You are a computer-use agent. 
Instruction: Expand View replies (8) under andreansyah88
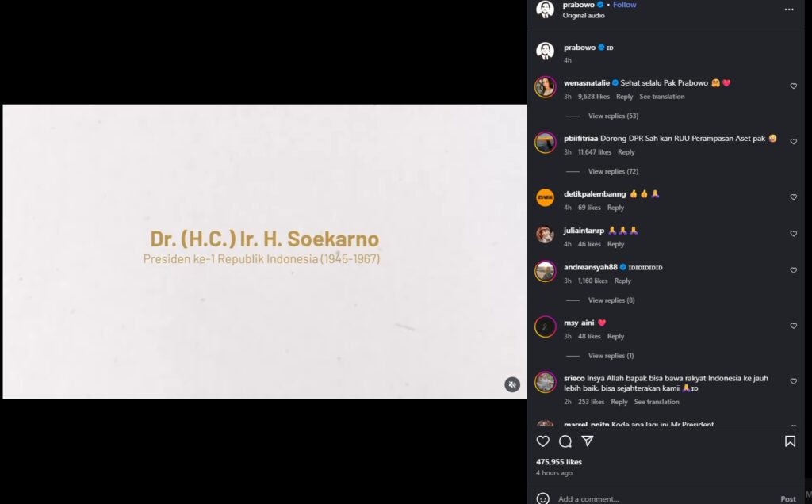(611, 300)
